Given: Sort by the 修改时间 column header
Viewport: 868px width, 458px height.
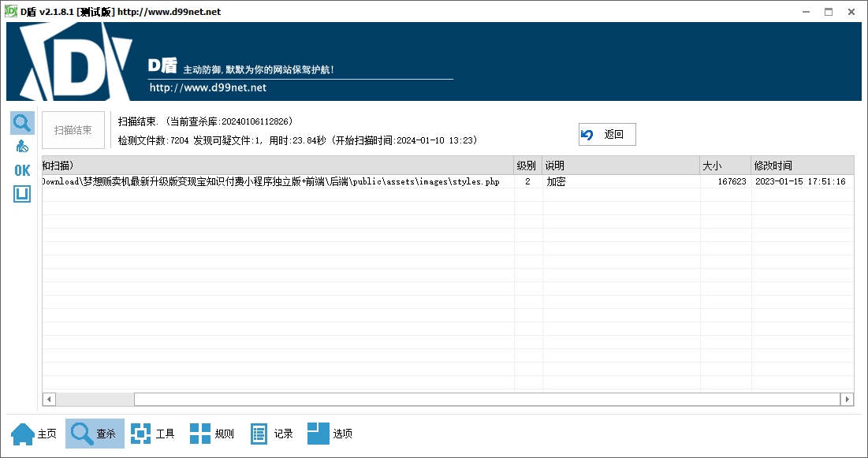Looking at the screenshot, I should (x=802, y=166).
